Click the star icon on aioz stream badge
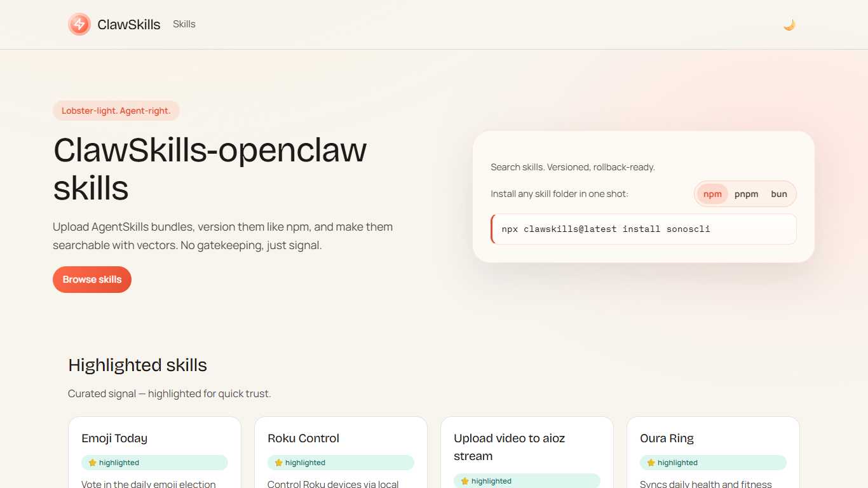Viewport: 868px width, 488px height. 465,482
